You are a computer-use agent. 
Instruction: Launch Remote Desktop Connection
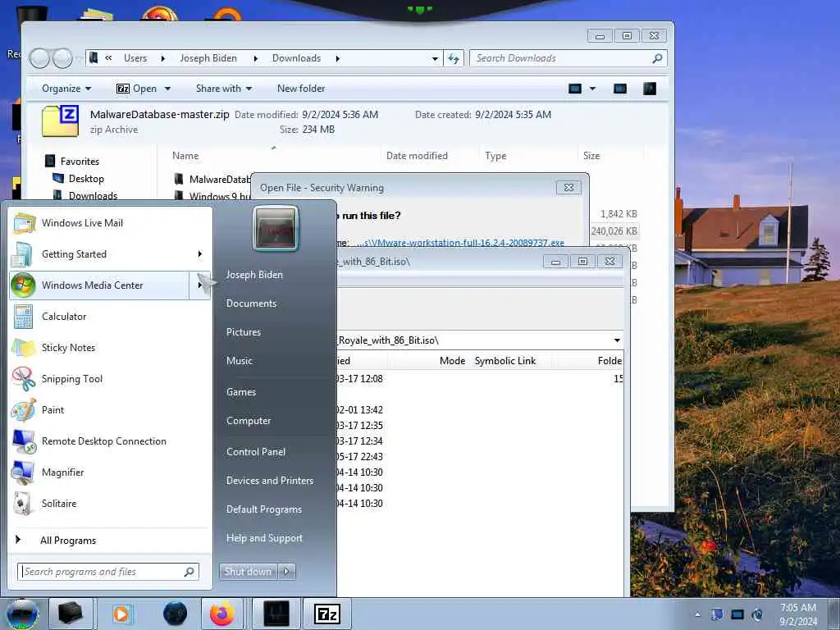[111, 441]
